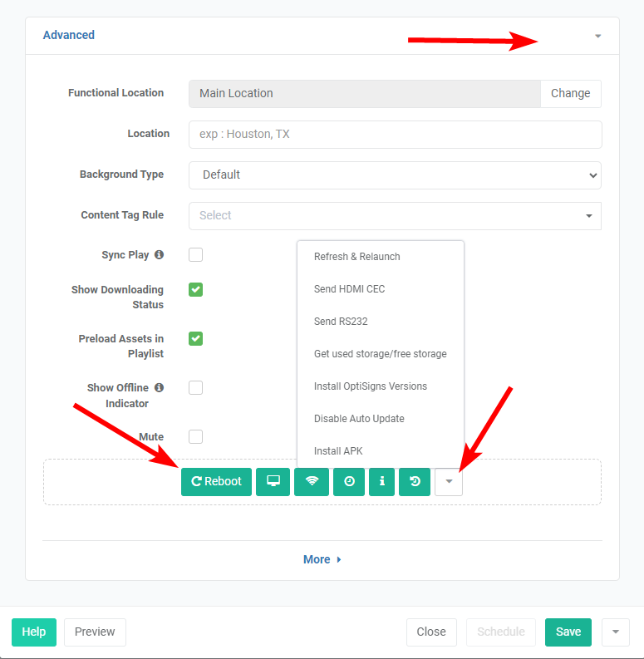
Task: Click the Sync Play info icon
Action: click(x=159, y=254)
